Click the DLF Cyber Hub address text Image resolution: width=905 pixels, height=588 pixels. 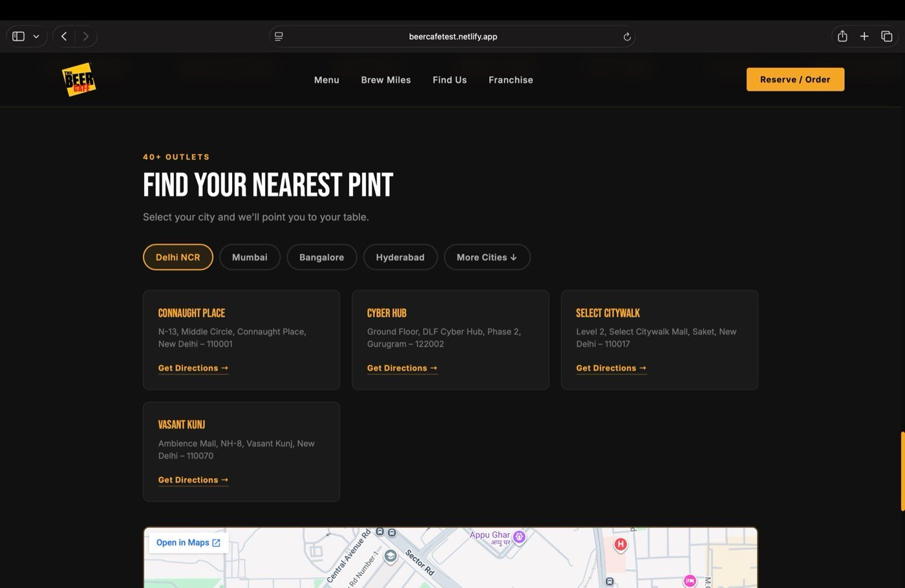444,338
